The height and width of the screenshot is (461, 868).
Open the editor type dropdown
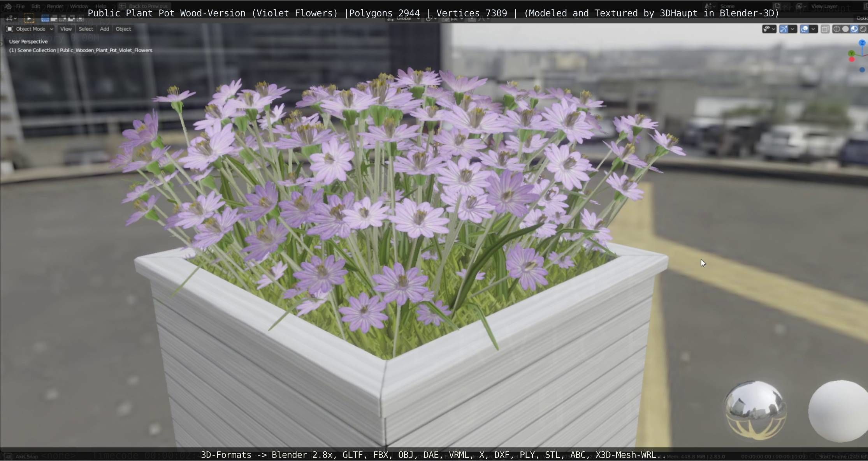(11, 18)
